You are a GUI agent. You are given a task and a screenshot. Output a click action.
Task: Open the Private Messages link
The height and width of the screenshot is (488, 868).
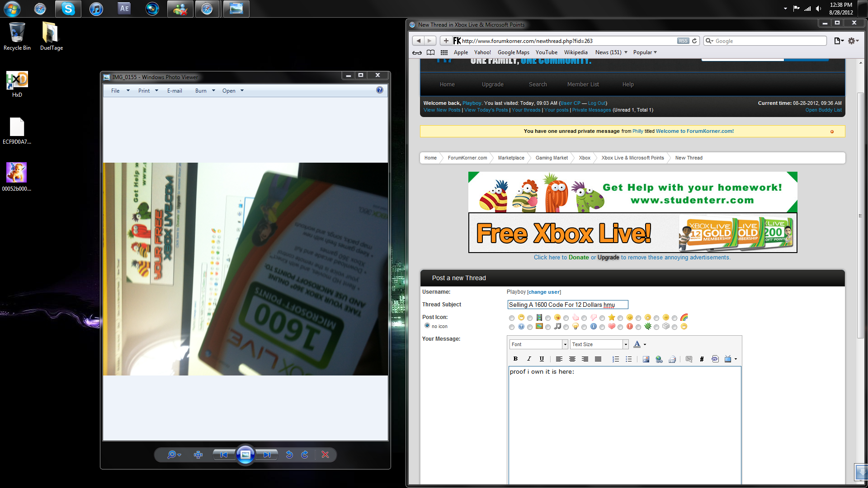coord(591,110)
